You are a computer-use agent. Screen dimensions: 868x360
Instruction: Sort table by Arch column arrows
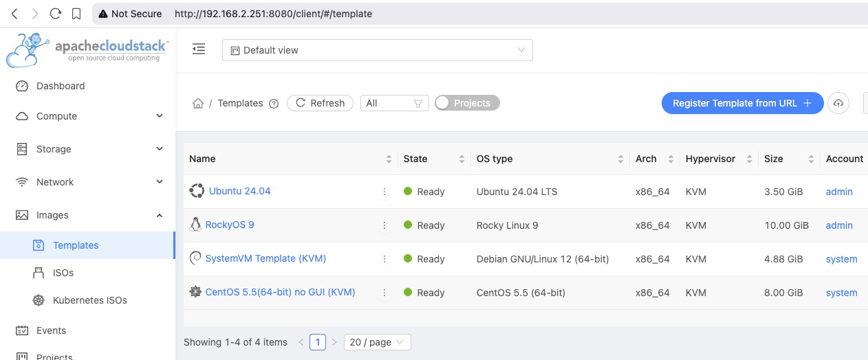click(671, 159)
